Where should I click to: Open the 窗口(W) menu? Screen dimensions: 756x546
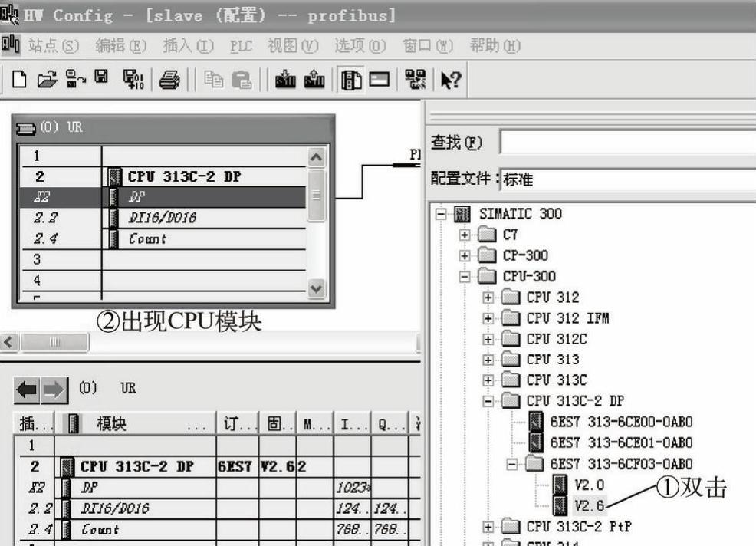(428, 46)
